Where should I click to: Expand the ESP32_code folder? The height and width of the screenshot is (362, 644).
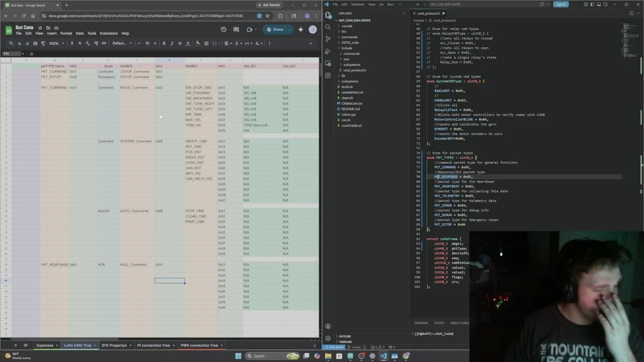point(350,43)
